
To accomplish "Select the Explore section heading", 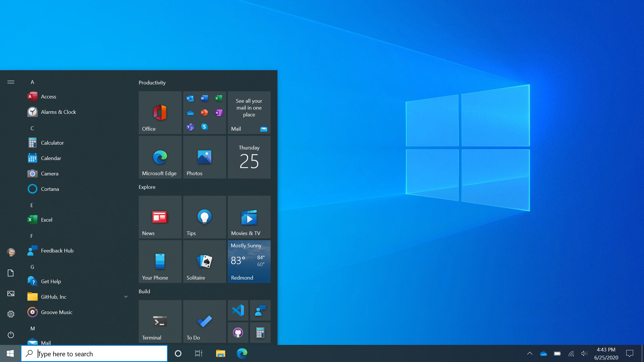I will (x=147, y=187).
